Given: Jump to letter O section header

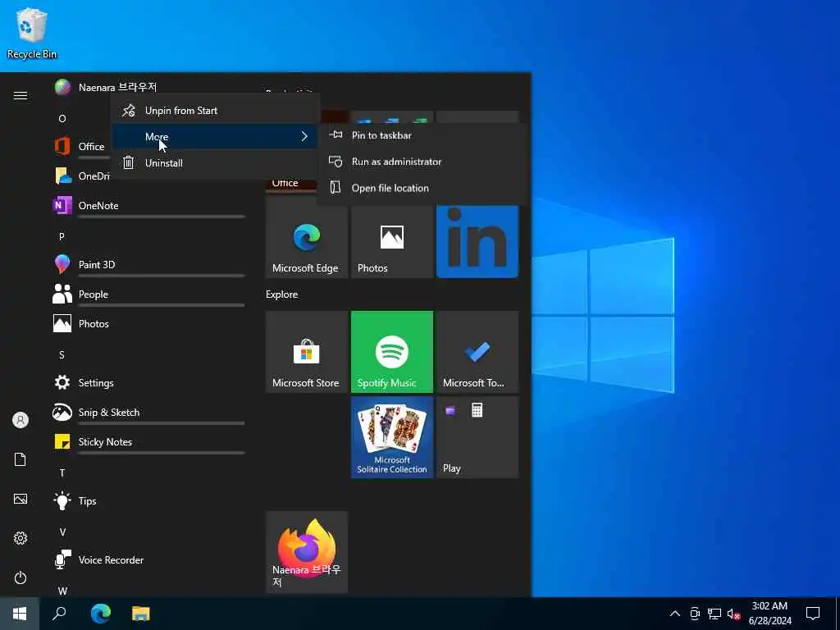Looking at the screenshot, I should point(62,118).
